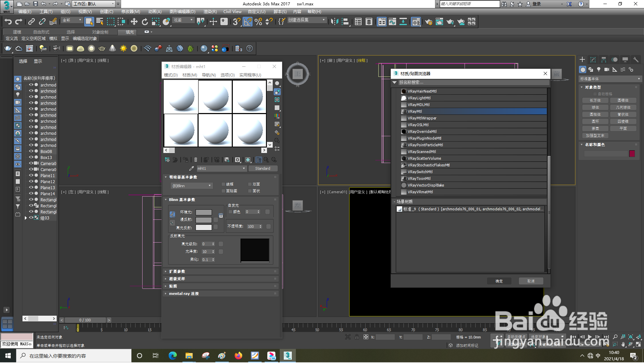This screenshot has width=644, height=363.
Task: Open the 材质(M) menu in material editor
Action: [190, 75]
